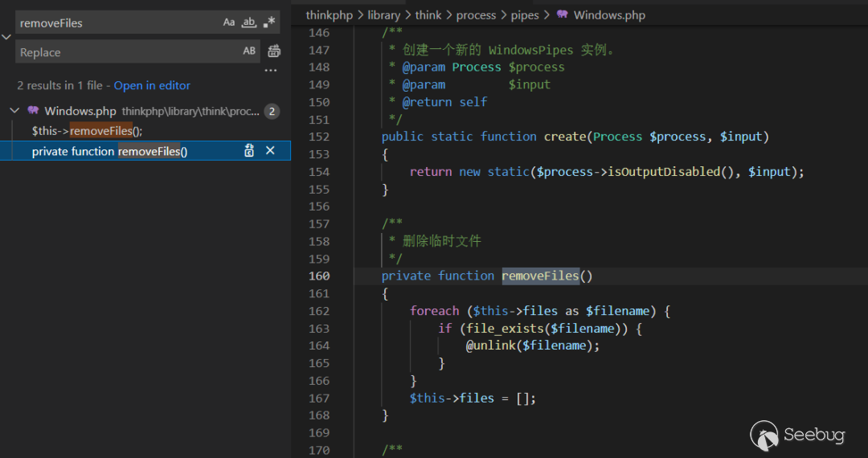The image size is (868, 458).
Task: Click Windows.php in the breadcrumb
Action: point(609,15)
